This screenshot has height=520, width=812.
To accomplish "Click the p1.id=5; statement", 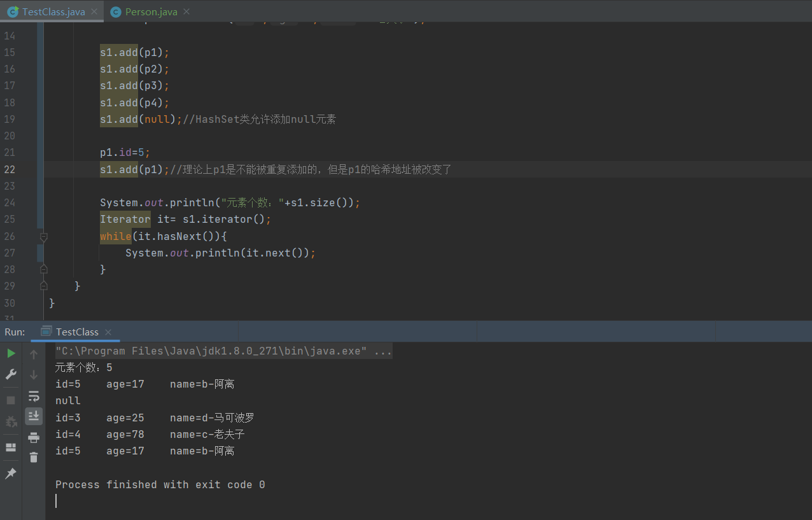I will 125,152.
